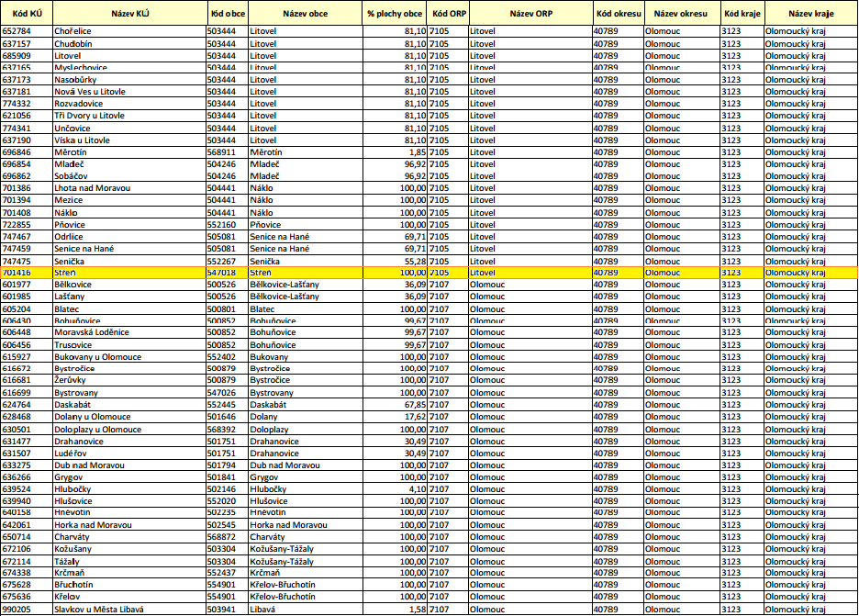Select KÚ code cell 652784
859x616 pixels.
[x=27, y=31]
